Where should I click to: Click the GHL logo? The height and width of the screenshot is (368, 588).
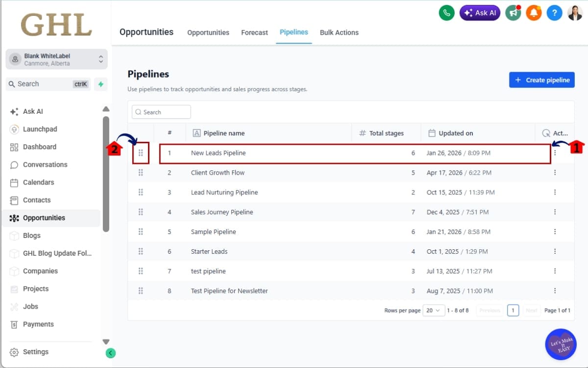point(56,24)
